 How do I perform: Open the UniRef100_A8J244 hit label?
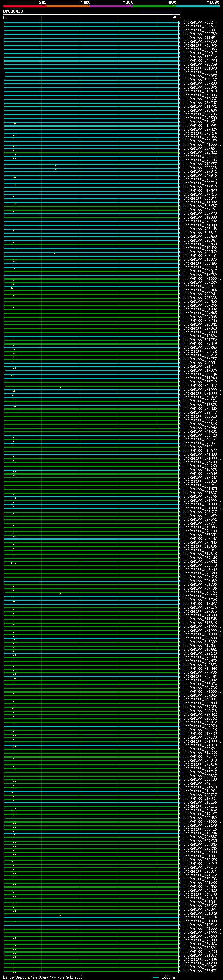coord(200,23)
